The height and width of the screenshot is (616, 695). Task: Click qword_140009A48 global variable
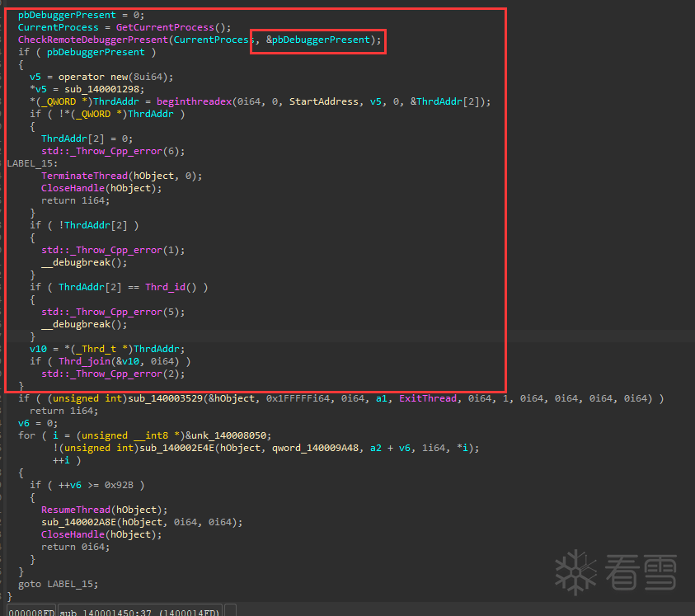pos(315,449)
